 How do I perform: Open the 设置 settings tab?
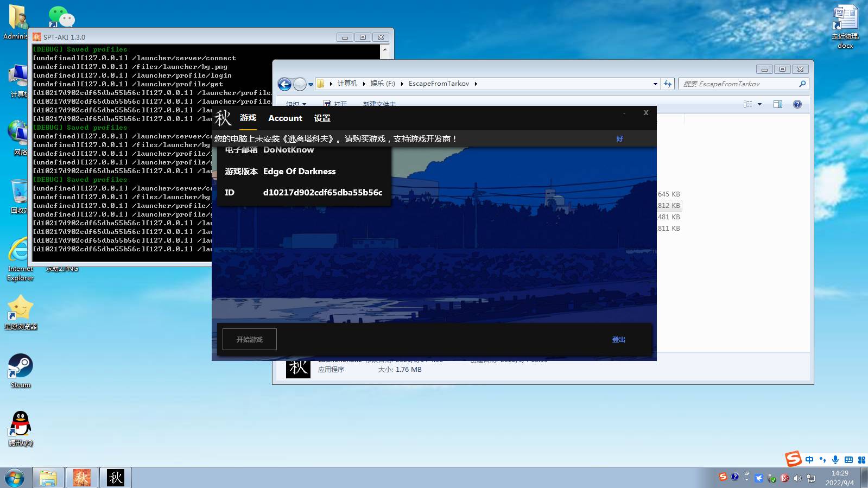coord(322,118)
